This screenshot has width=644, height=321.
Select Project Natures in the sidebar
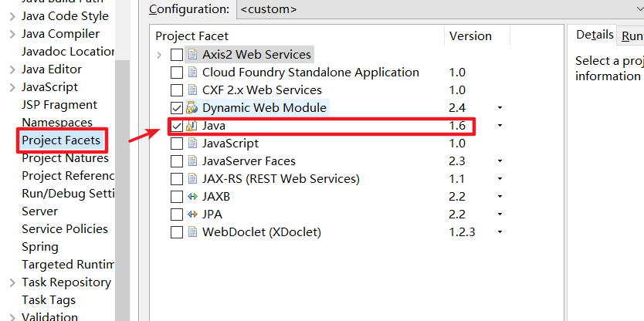coord(66,158)
